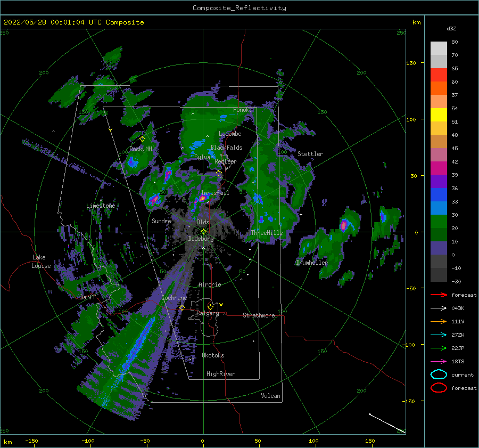Click the yellow diamond marker below Cochrane
Viewport: 479px width, 448px height.
182,307
